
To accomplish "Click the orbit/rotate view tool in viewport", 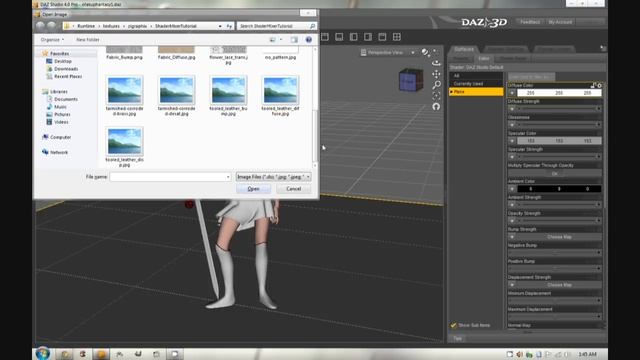I will pos(436,63).
